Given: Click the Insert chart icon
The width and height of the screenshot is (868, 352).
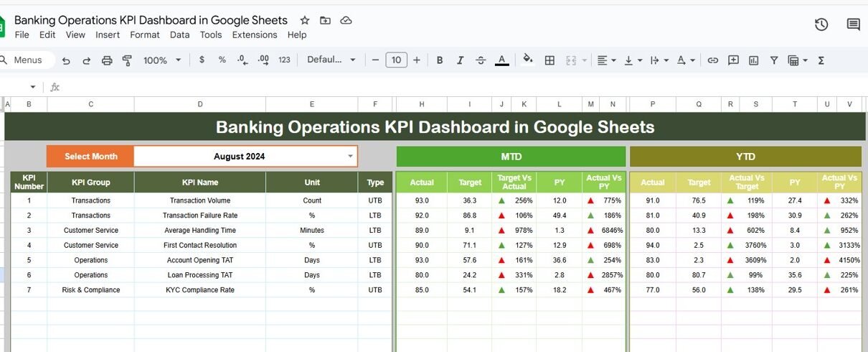Looking at the screenshot, I should tap(753, 60).
